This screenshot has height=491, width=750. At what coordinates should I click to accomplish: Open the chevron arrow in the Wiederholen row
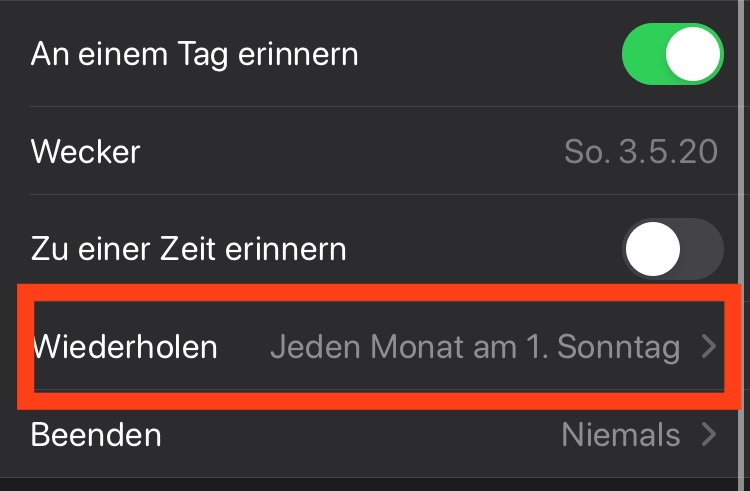[x=708, y=347]
